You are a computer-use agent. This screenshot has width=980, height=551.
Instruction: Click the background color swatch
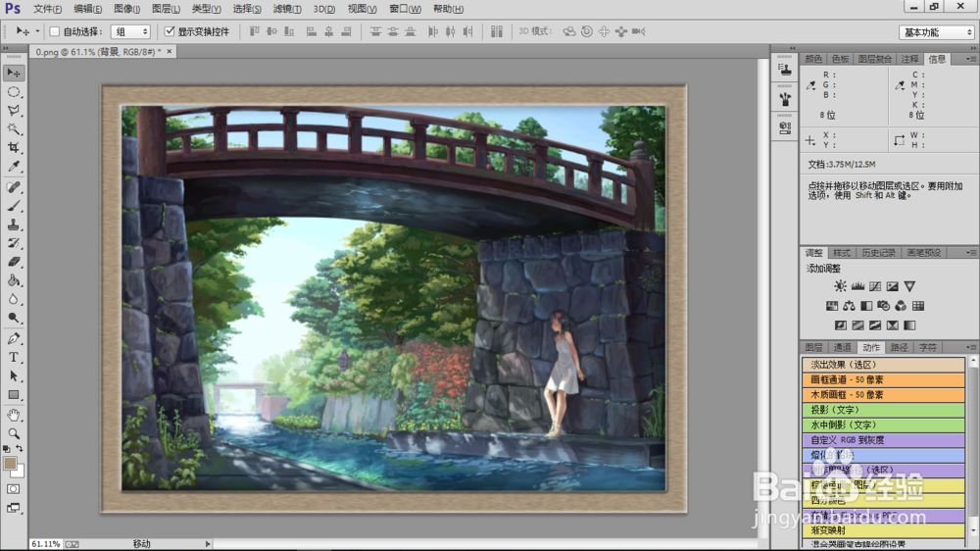[x=21, y=473]
